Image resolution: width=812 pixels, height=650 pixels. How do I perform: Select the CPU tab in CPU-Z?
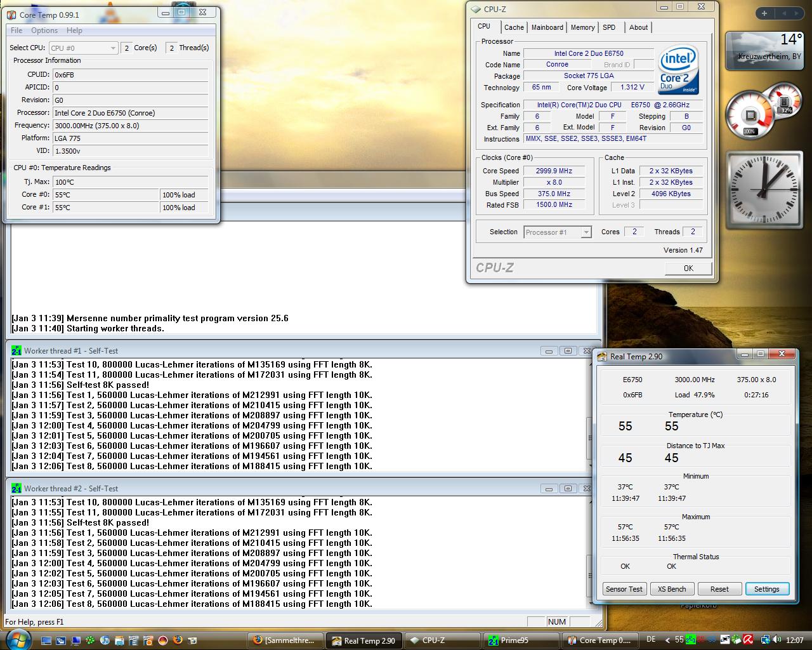[485, 27]
